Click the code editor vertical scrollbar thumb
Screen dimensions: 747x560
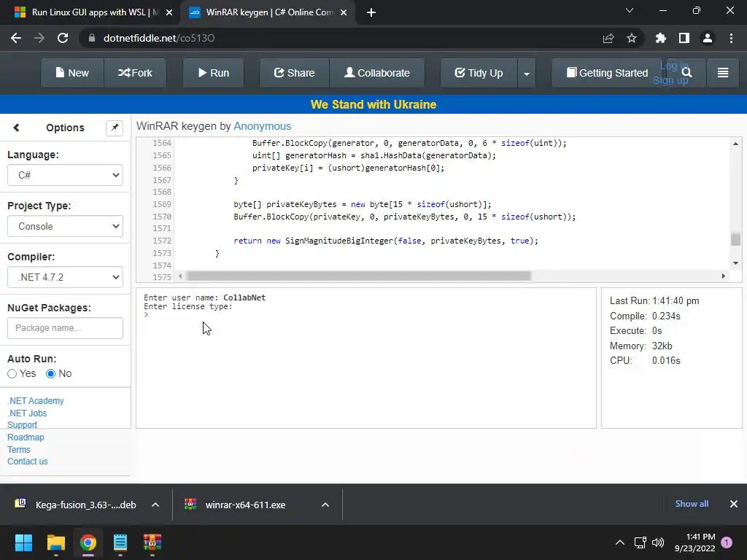tap(735, 239)
